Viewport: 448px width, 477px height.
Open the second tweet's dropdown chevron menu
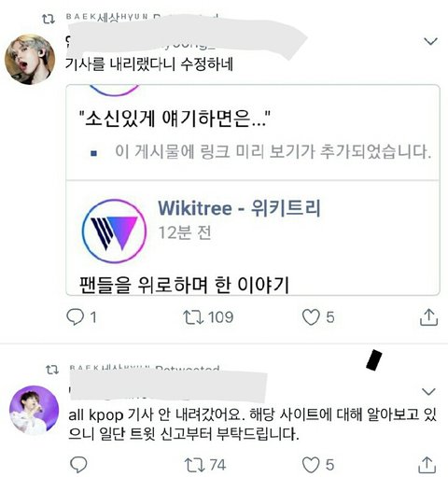[x=428, y=391]
